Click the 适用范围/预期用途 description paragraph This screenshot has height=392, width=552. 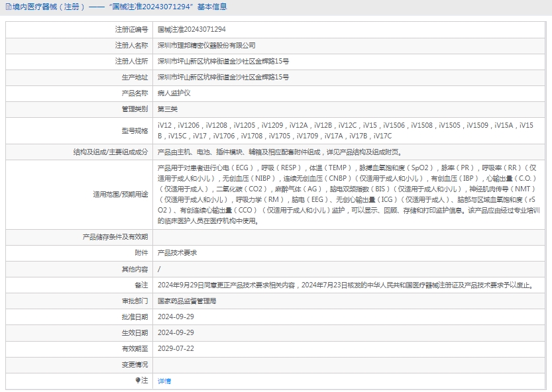(348, 194)
